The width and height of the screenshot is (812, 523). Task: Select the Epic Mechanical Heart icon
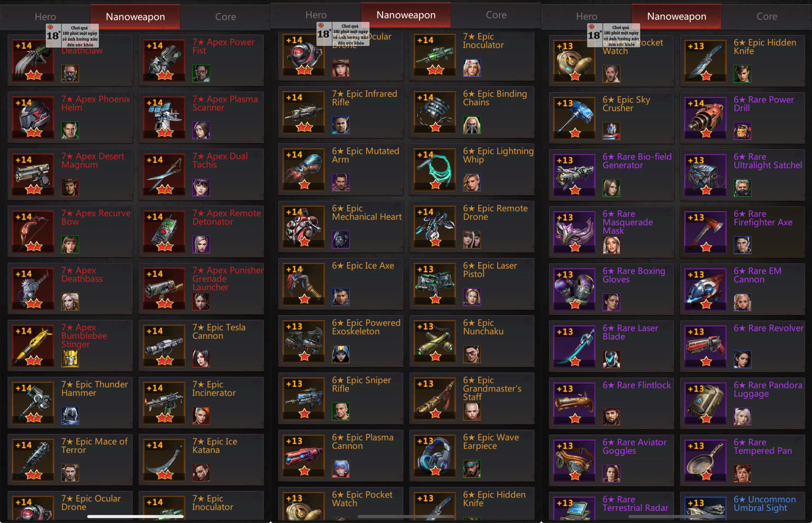point(304,227)
